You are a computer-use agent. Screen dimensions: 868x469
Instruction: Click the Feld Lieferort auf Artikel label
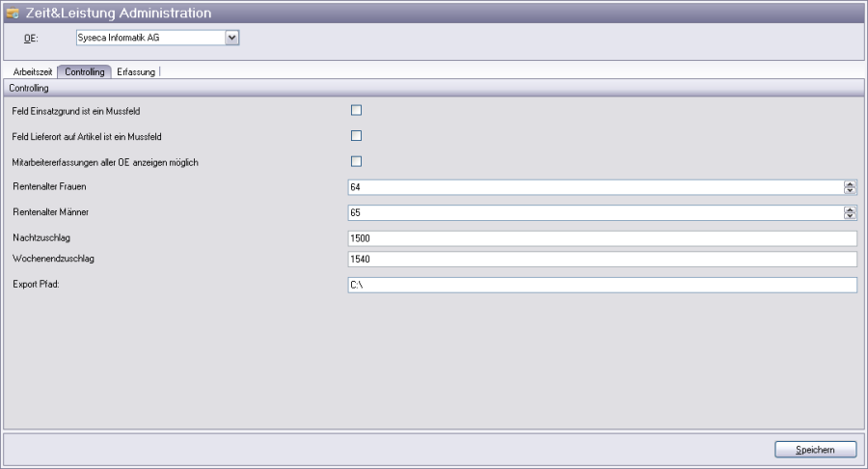pos(87,137)
